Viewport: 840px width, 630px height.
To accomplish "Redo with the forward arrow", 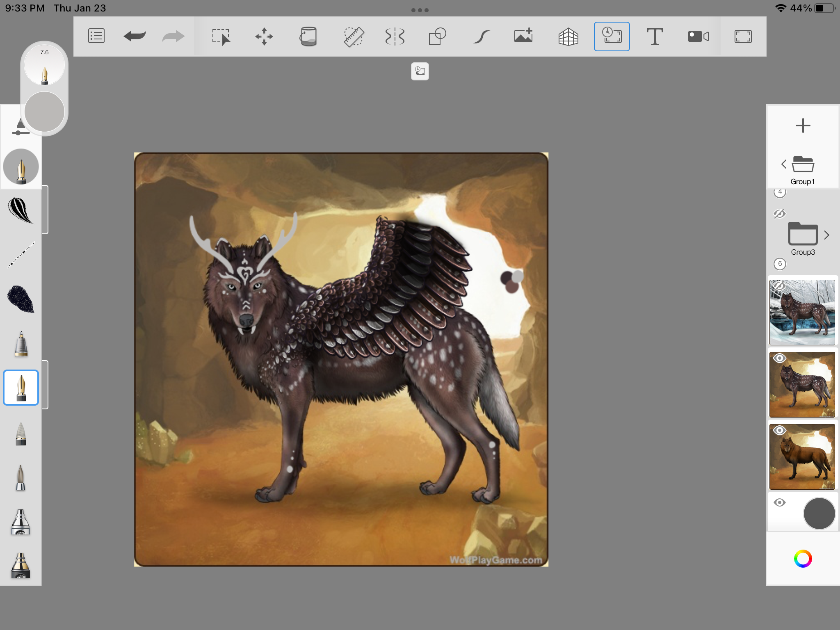I will click(173, 36).
